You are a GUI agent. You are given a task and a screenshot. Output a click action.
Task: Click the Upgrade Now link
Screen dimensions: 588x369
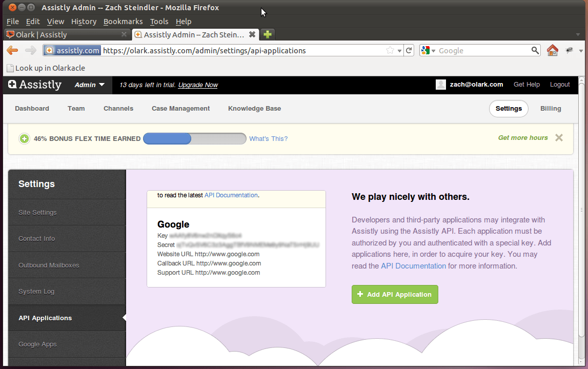(x=198, y=85)
